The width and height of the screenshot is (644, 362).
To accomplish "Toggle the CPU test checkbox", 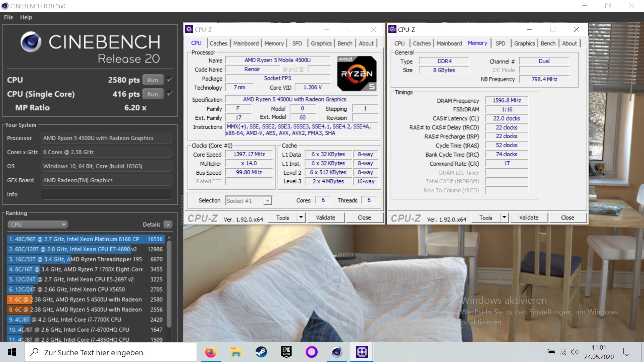I will tap(170, 80).
